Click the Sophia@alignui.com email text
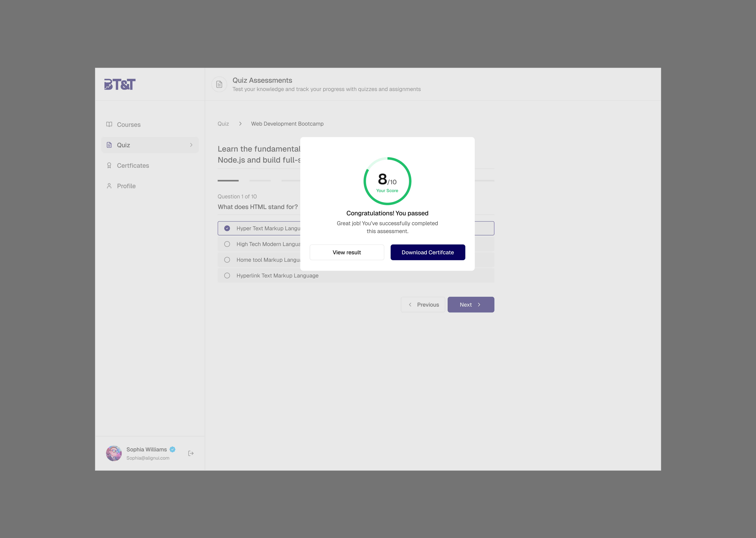756x538 pixels. pyautogui.click(x=148, y=458)
